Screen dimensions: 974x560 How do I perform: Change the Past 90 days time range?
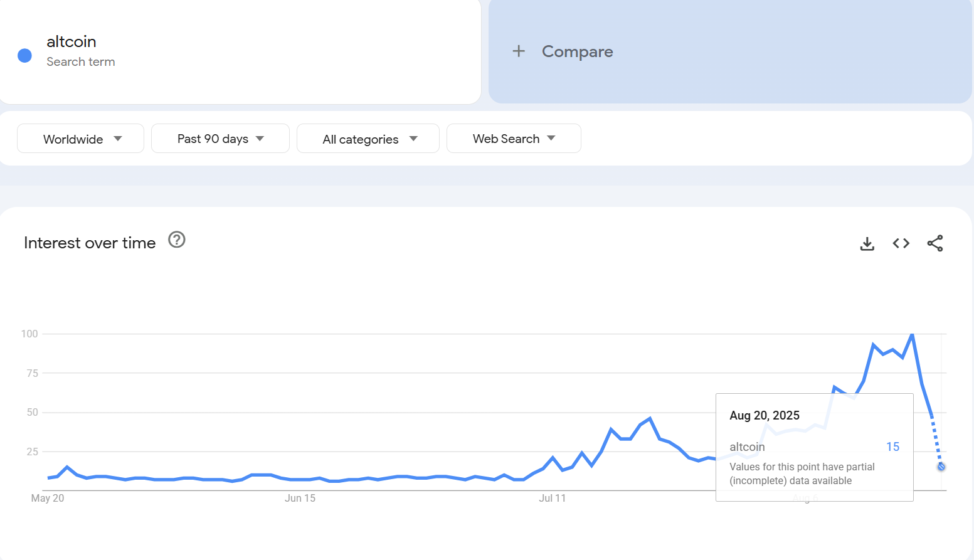click(220, 139)
